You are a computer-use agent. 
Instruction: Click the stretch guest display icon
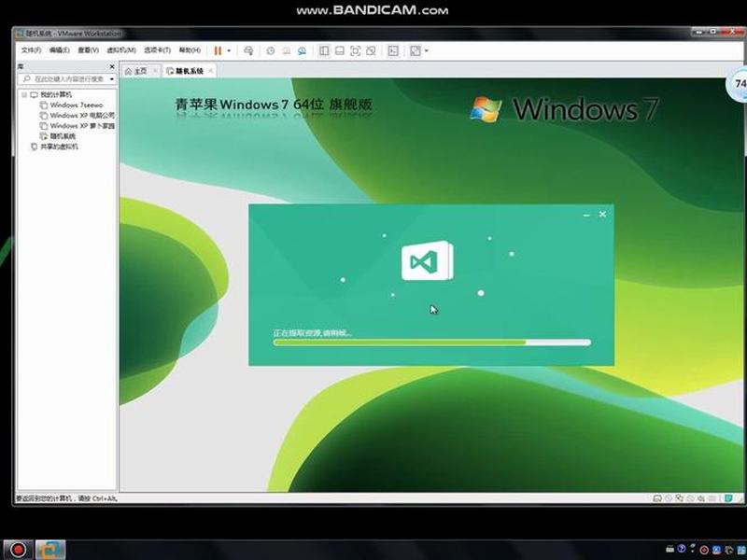(x=416, y=50)
